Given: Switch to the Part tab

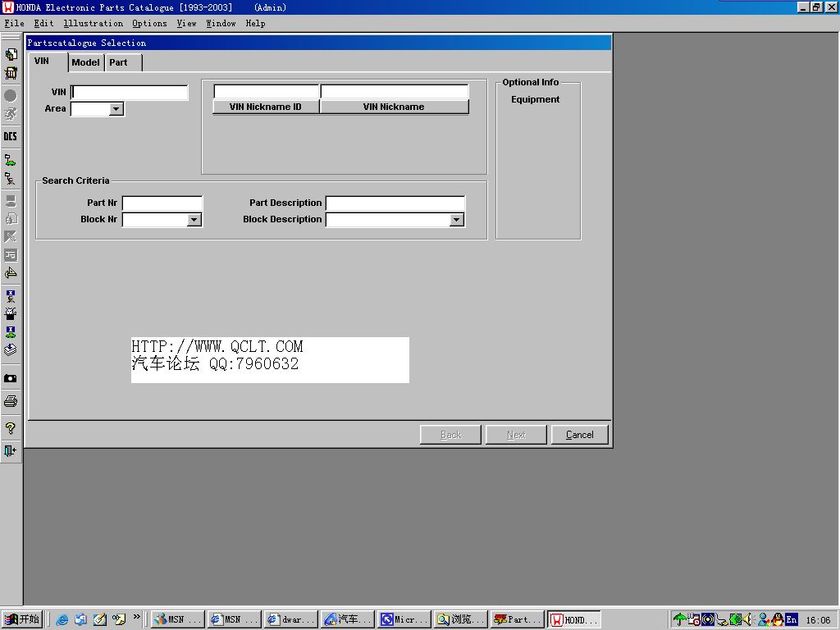Looking at the screenshot, I should 123,62.
